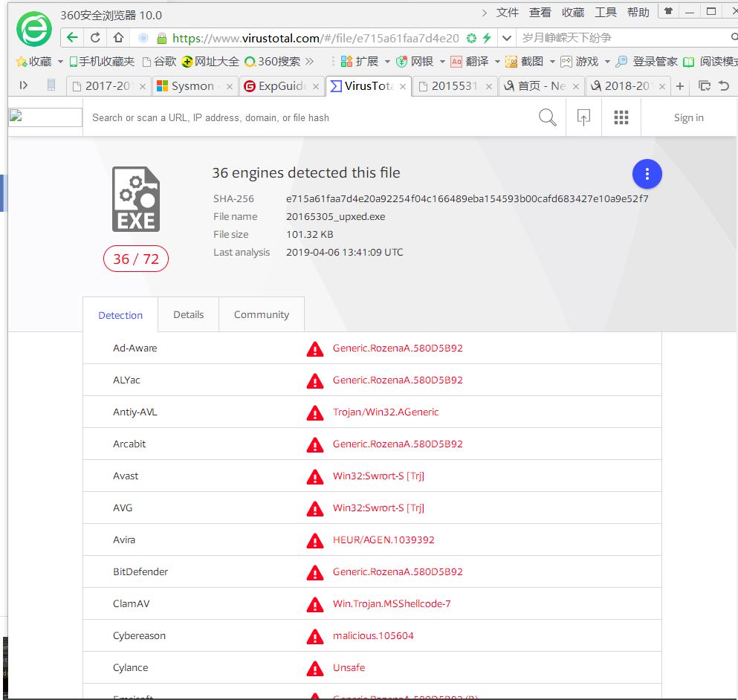Expand the 翻译 dropdown arrow
This screenshot has height=700, width=738.
[497, 62]
